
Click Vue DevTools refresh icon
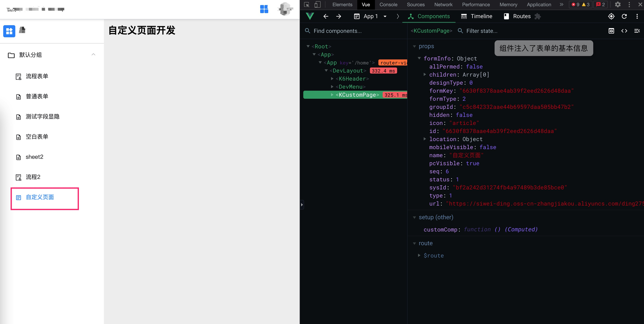coord(624,16)
